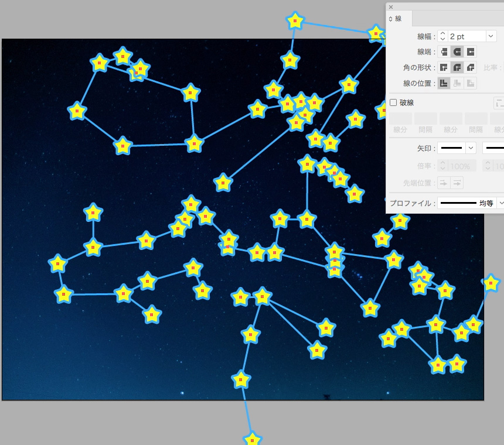Select the projecting cap stroke end
Screen dimensions: 504x445
click(470, 52)
